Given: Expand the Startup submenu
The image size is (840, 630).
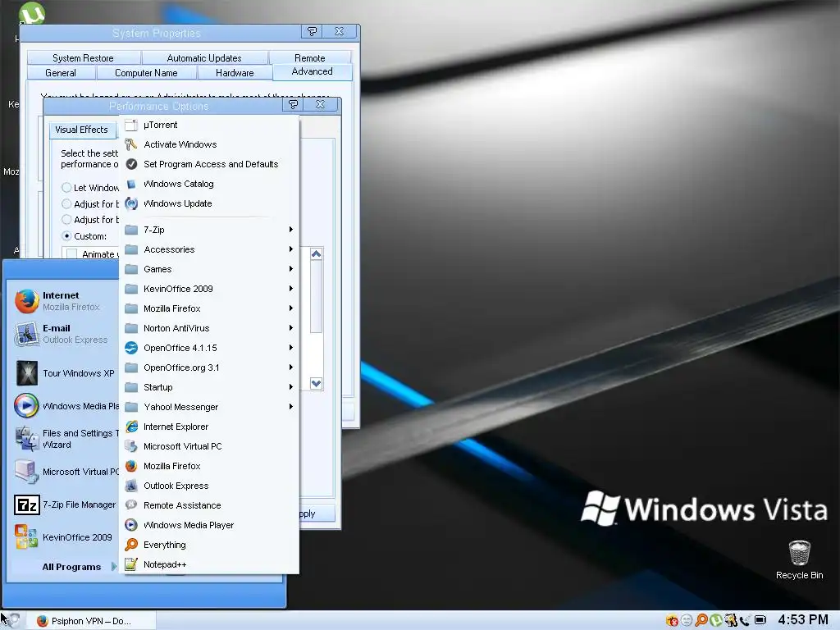Looking at the screenshot, I should click(209, 387).
